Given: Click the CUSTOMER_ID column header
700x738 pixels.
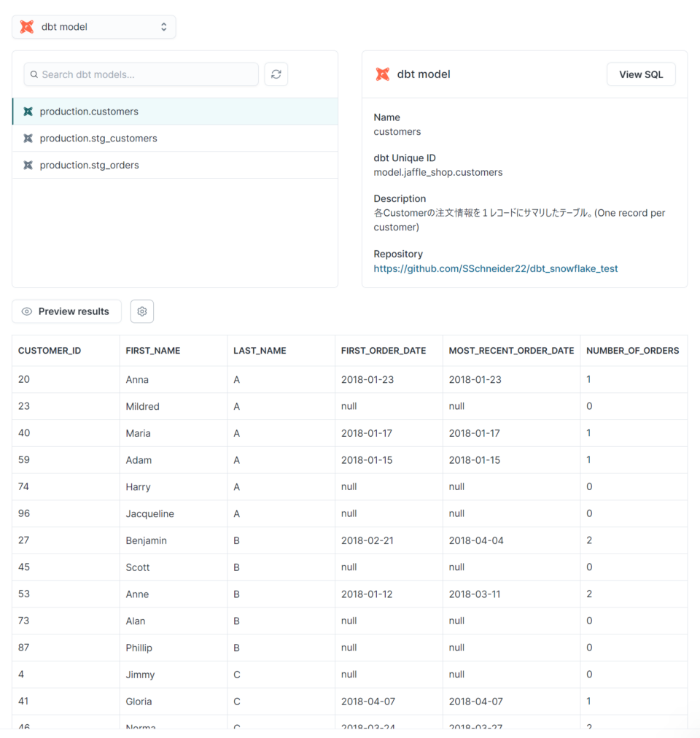Looking at the screenshot, I should tap(50, 350).
